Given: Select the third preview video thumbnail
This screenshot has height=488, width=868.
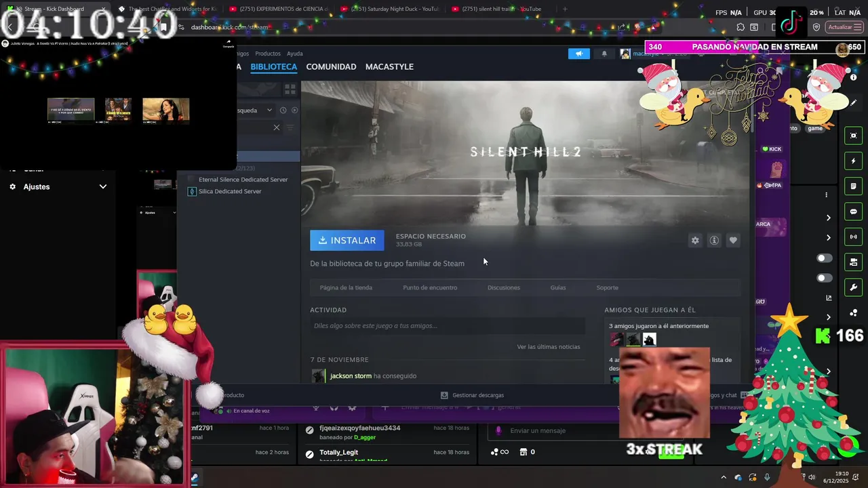Looking at the screenshot, I should (165, 110).
